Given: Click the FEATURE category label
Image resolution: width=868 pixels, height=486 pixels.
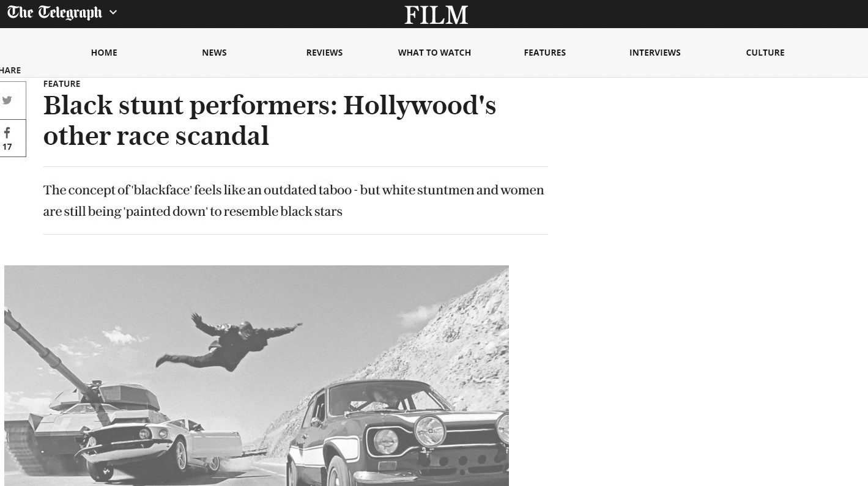Looking at the screenshot, I should point(62,84).
